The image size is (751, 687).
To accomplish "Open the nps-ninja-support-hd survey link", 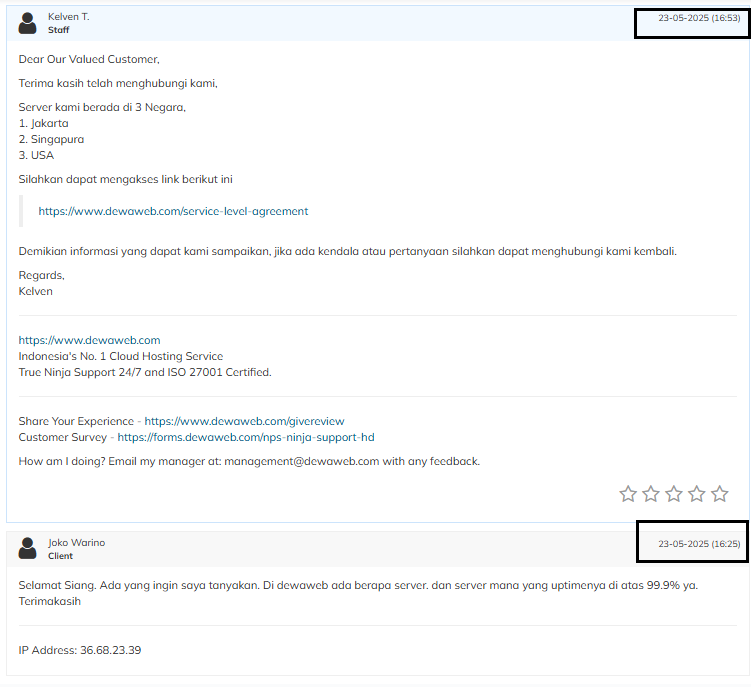I will [x=245, y=438].
